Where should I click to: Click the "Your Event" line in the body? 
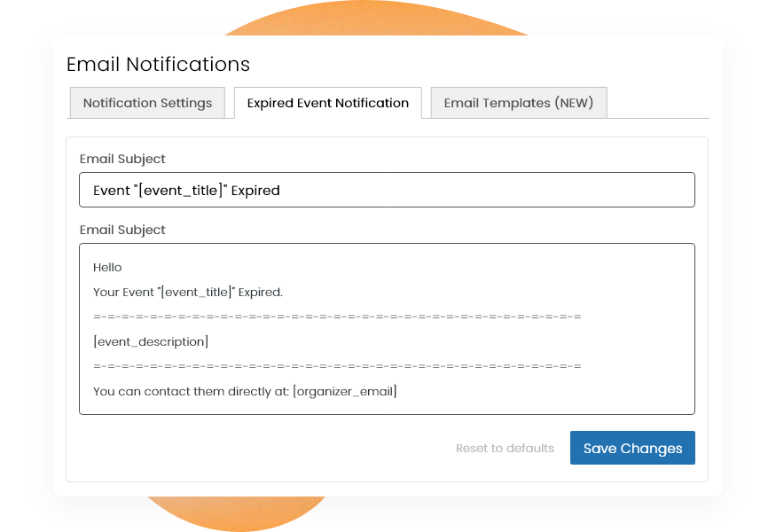pos(186,292)
